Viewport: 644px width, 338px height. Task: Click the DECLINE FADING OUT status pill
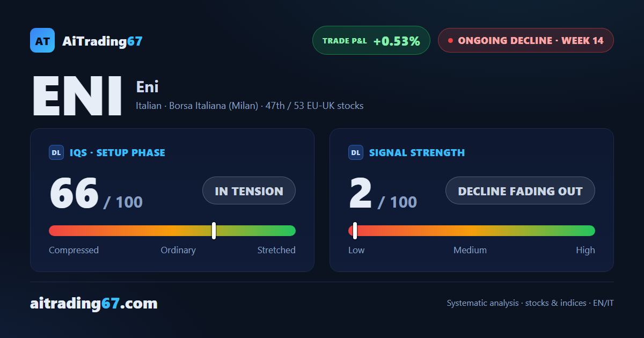(520, 190)
